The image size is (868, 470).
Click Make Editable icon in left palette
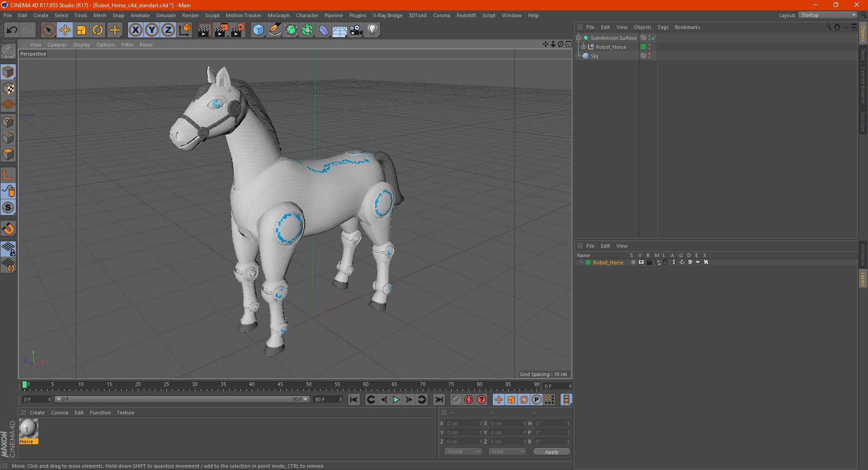pyautogui.click(x=8, y=52)
